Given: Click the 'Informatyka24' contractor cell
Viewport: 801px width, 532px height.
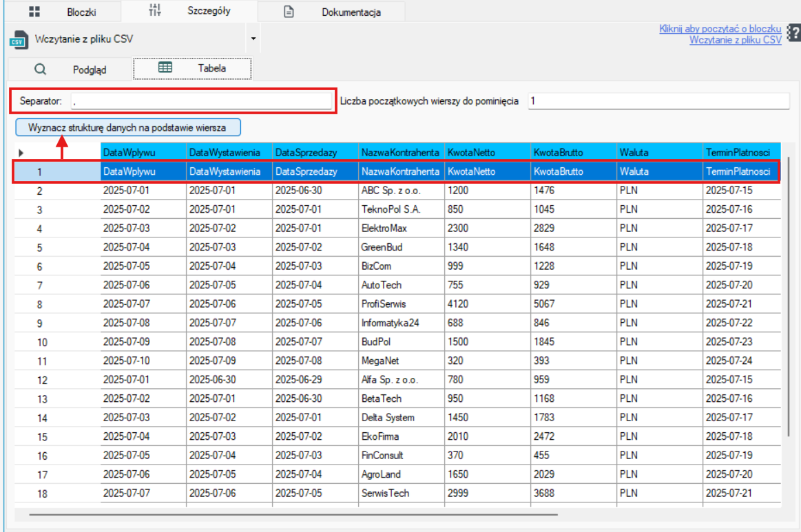Looking at the screenshot, I should point(402,323).
